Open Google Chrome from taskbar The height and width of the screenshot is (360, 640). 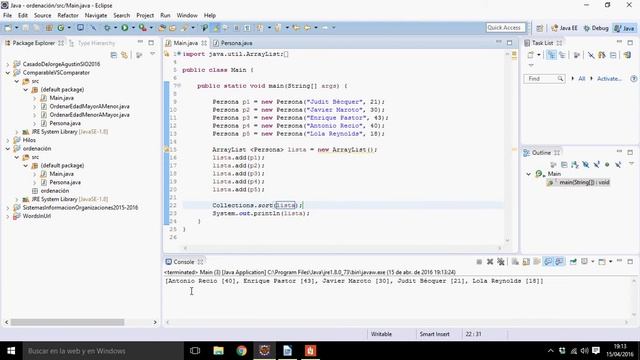[241, 351]
